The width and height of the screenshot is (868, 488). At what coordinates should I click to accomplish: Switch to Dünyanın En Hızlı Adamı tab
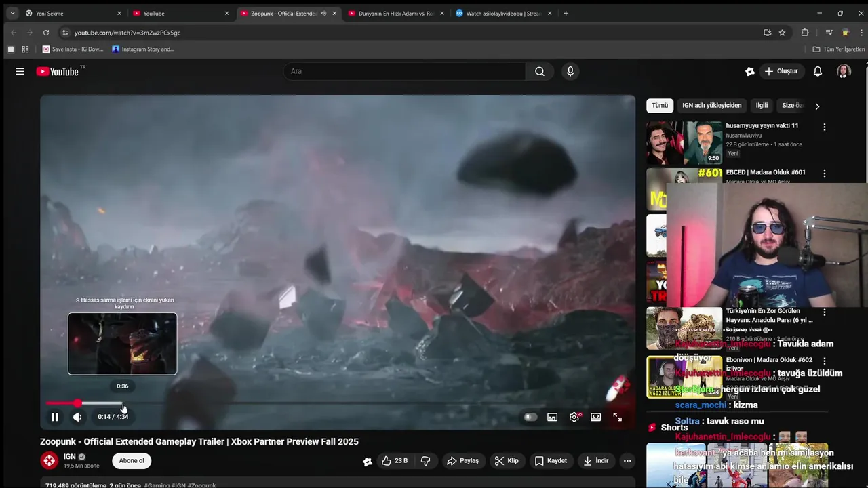tap(397, 13)
